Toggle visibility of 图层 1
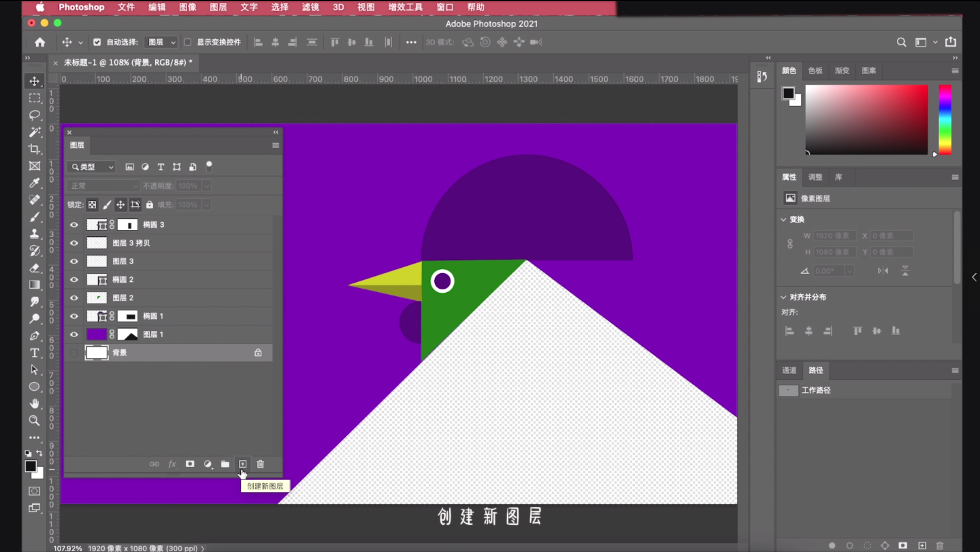This screenshot has width=980, height=552. (74, 335)
